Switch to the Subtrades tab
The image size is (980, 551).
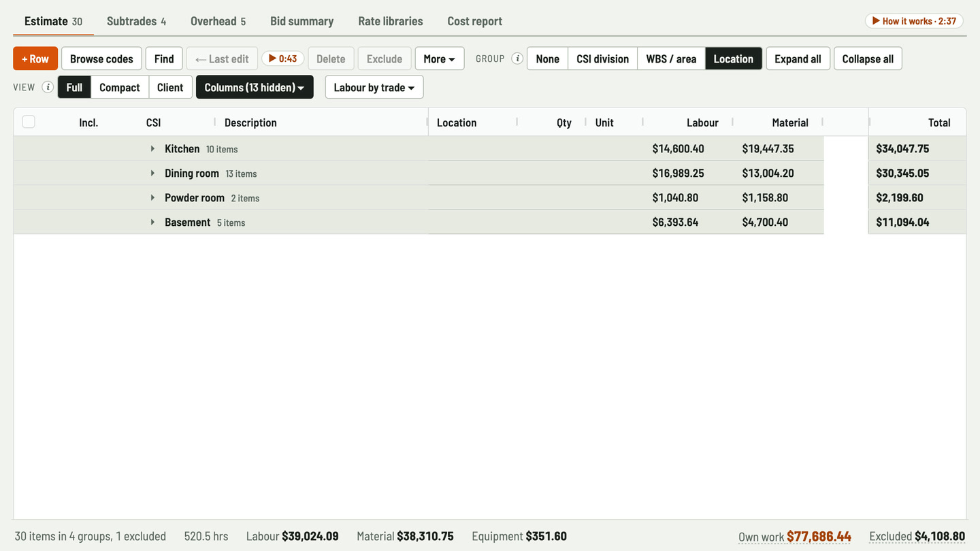point(136,21)
